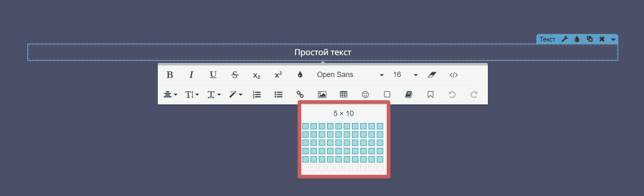Open the HTML code view icon
This screenshot has width=644, height=196.
pyautogui.click(x=454, y=75)
